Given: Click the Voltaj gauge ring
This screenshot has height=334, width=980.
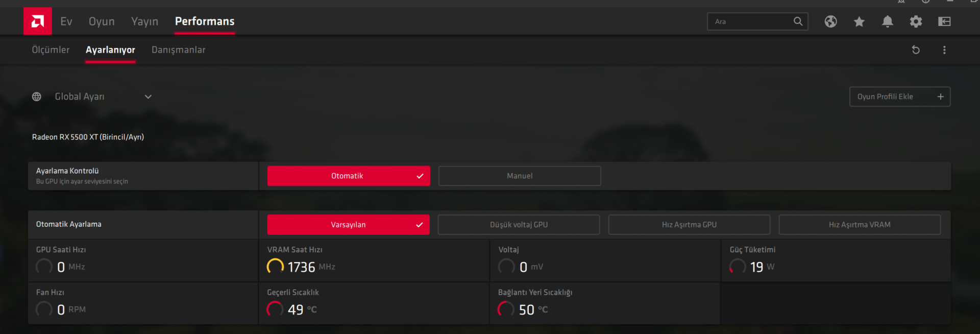Looking at the screenshot, I should (x=506, y=267).
